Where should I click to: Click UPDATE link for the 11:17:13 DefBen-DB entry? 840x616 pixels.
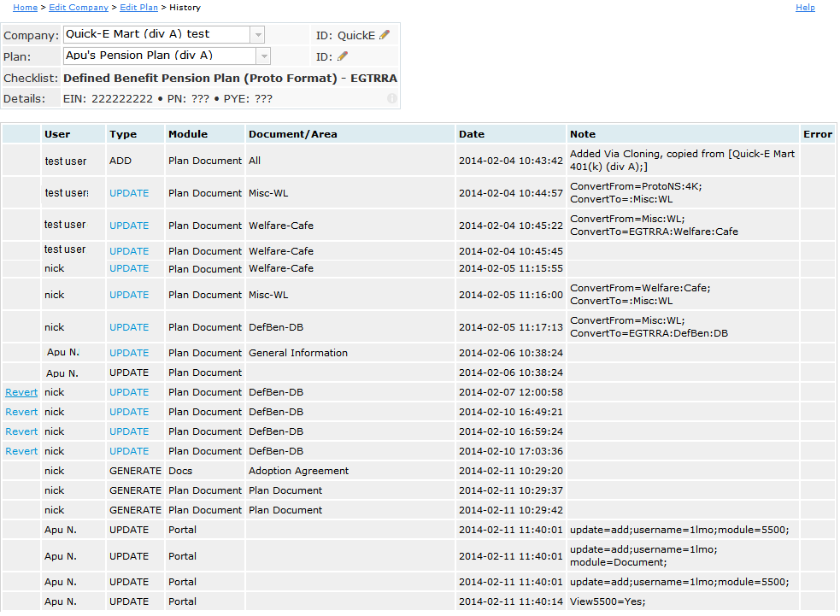click(129, 327)
